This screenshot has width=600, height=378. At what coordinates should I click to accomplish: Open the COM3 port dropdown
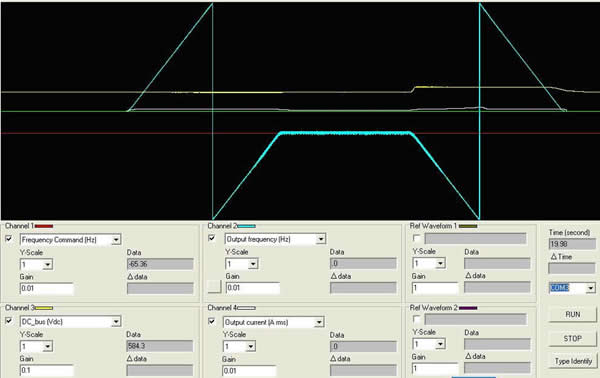tap(591, 288)
